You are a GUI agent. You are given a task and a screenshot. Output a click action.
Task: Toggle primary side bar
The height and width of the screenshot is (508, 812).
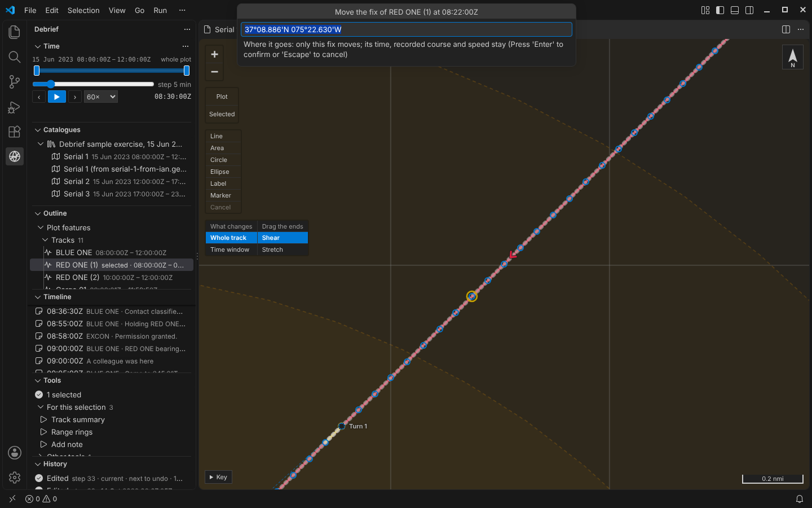[x=720, y=10]
